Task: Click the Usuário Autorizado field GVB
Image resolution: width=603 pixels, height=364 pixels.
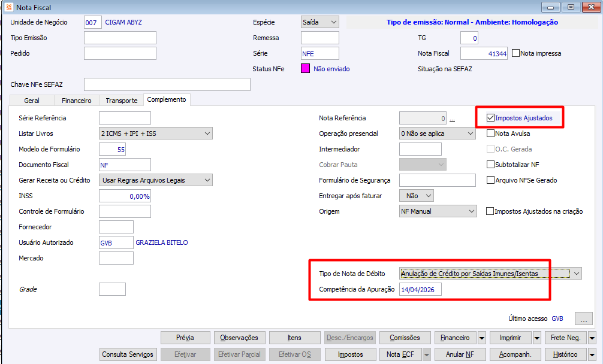Action: tap(116, 242)
